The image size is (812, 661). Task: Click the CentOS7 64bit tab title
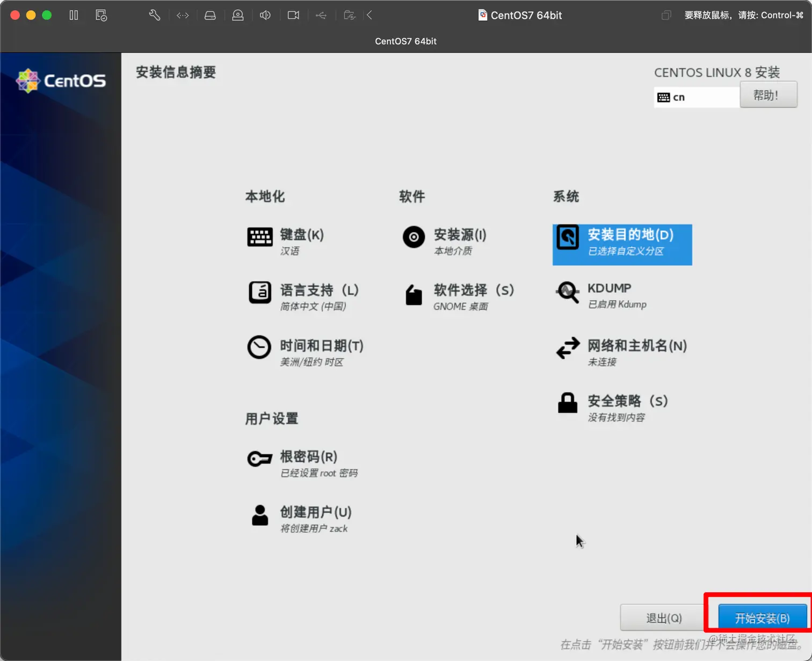pyautogui.click(x=405, y=41)
